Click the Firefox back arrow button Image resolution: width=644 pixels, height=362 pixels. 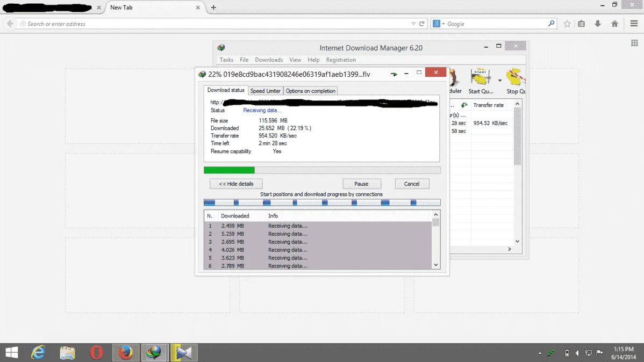click(x=10, y=24)
